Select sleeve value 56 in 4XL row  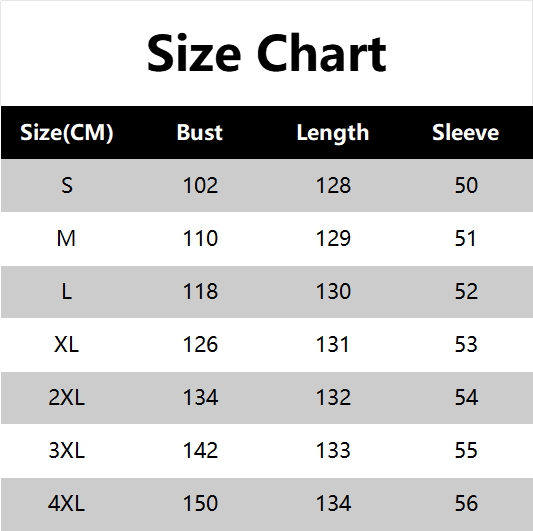click(466, 503)
